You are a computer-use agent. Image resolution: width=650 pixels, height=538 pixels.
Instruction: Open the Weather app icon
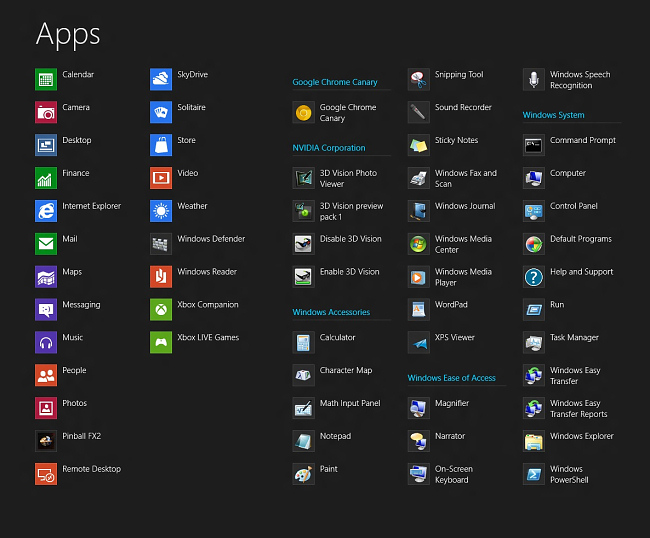(161, 211)
